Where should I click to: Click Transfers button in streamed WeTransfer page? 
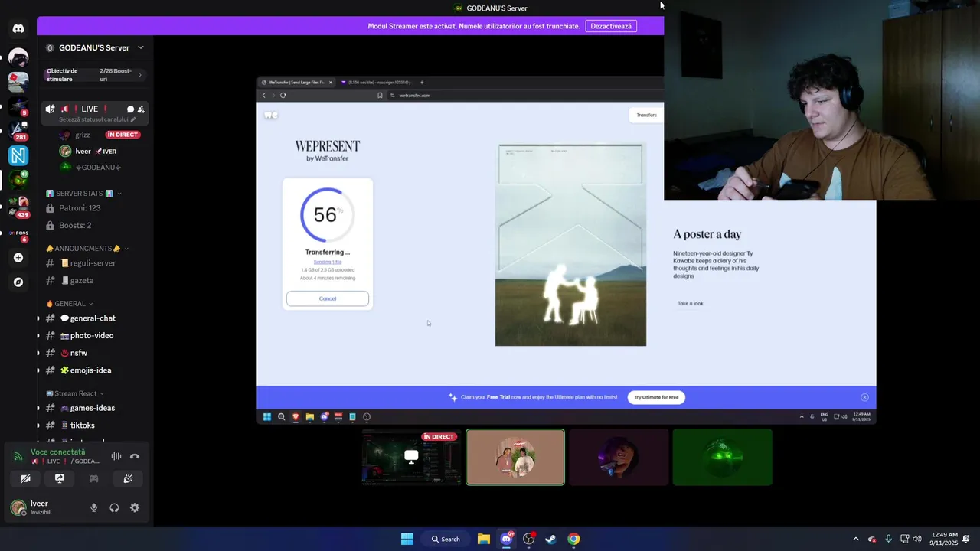coord(646,115)
